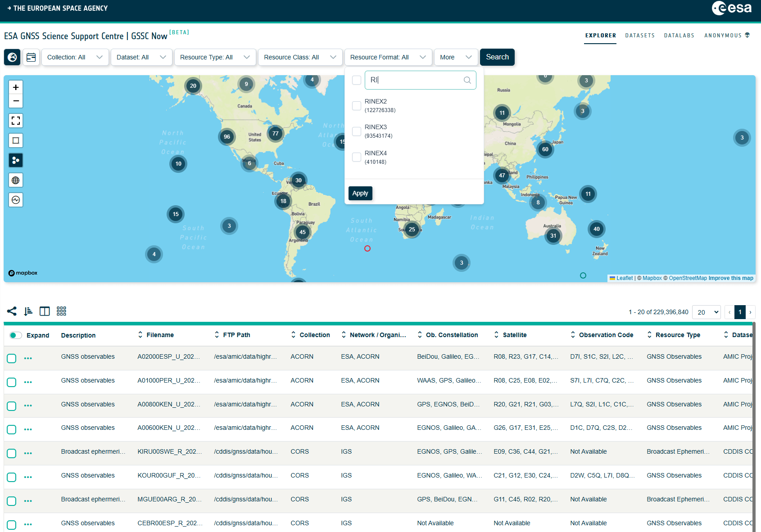Switch to the timeline view icon
This screenshot has height=532, width=761.
click(31, 57)
